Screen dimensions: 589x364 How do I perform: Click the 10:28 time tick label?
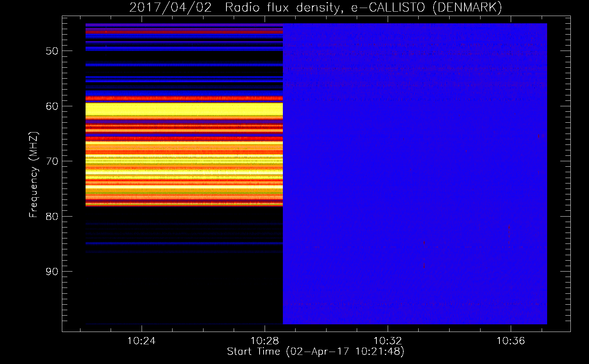(x=265, y=341)
